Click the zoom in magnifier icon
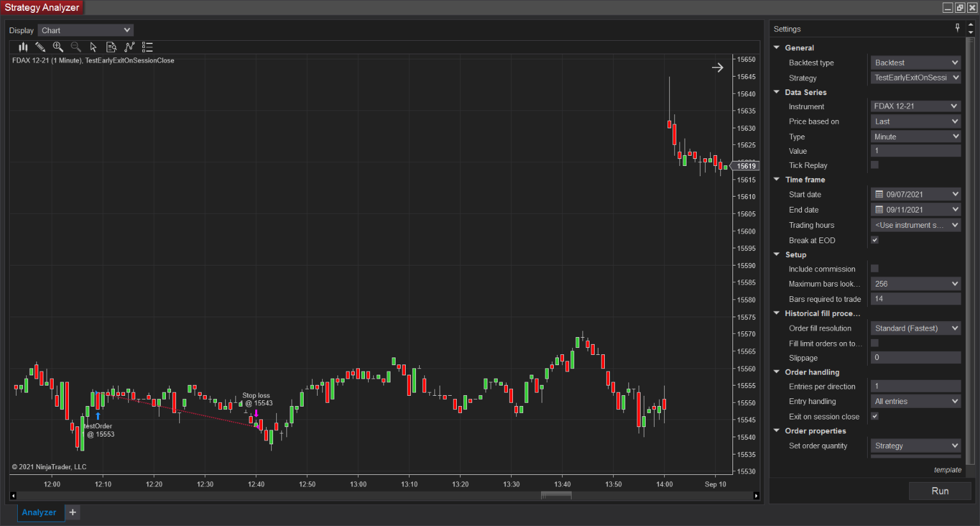 click(58, 47)
